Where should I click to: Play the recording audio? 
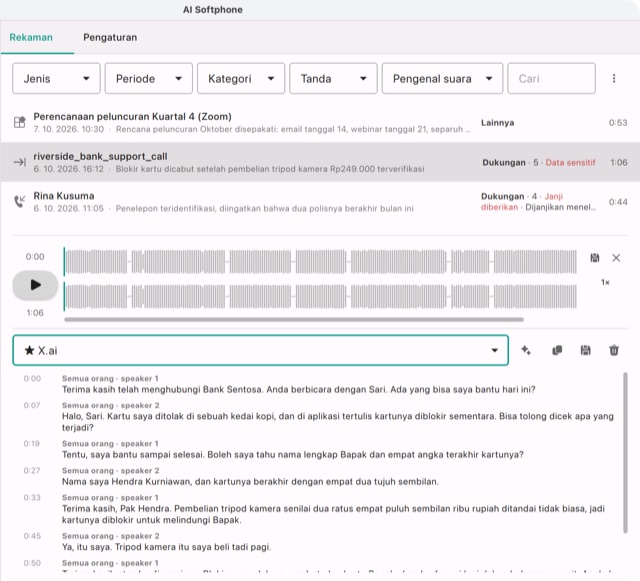(x=35, y=285)
